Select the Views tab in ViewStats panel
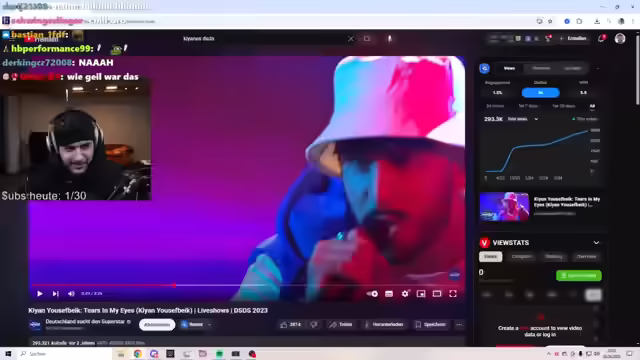Screen dimensions: 640x360 [x=490, y=257]
